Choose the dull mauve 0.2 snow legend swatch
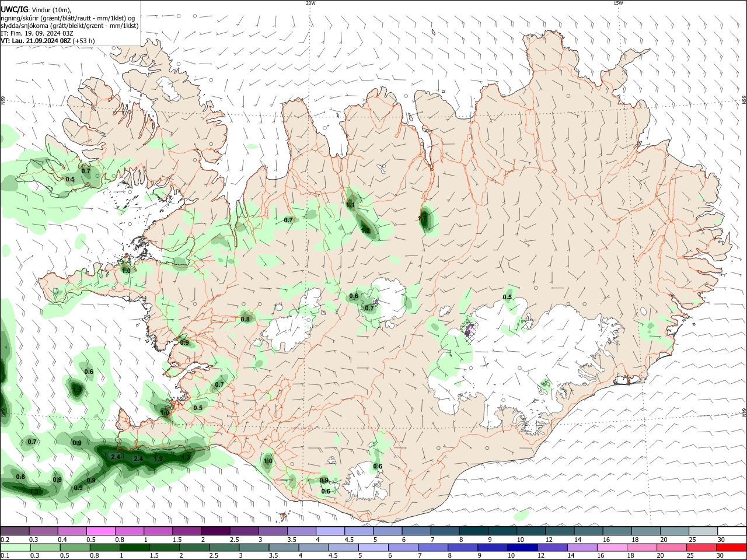The image size is (747, 560). (x=15, y=531)
